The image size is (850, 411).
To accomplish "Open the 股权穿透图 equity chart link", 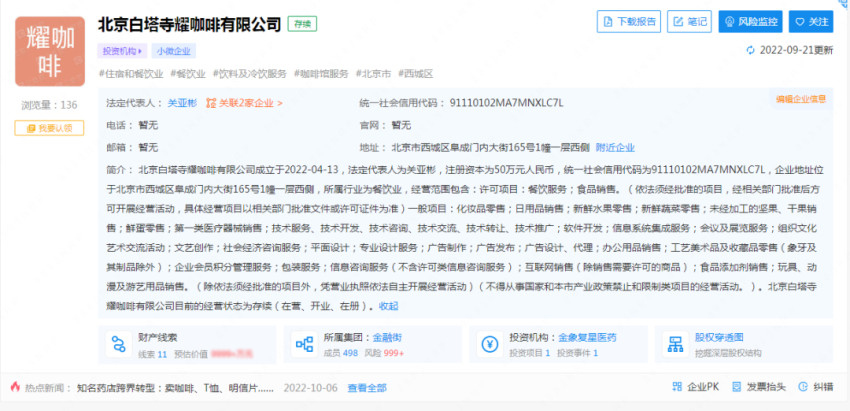I will pyautogui.click(x=719, y=337).
